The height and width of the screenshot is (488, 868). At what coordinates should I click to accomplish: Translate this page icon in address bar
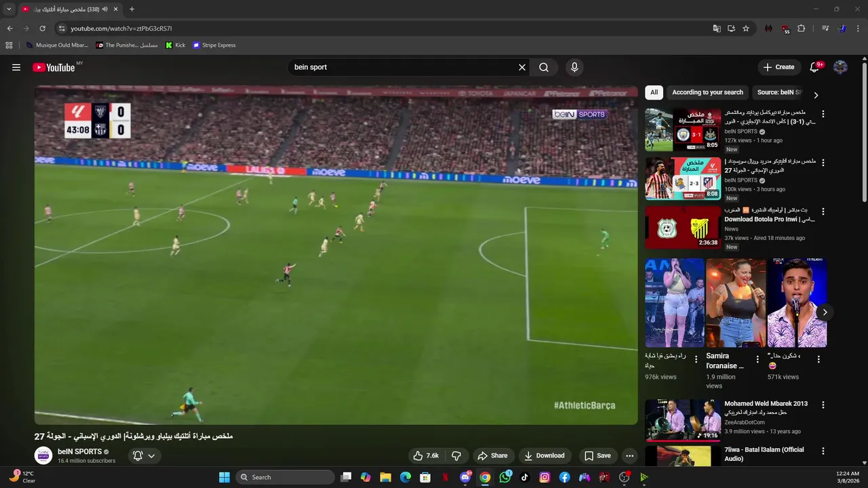click(x=717, y=28)
